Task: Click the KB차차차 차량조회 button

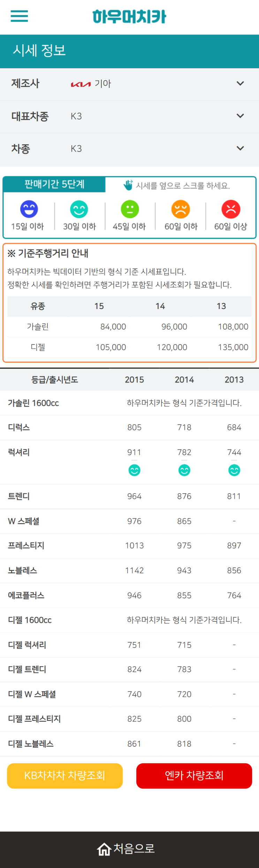Action: [x=65, y=776]
